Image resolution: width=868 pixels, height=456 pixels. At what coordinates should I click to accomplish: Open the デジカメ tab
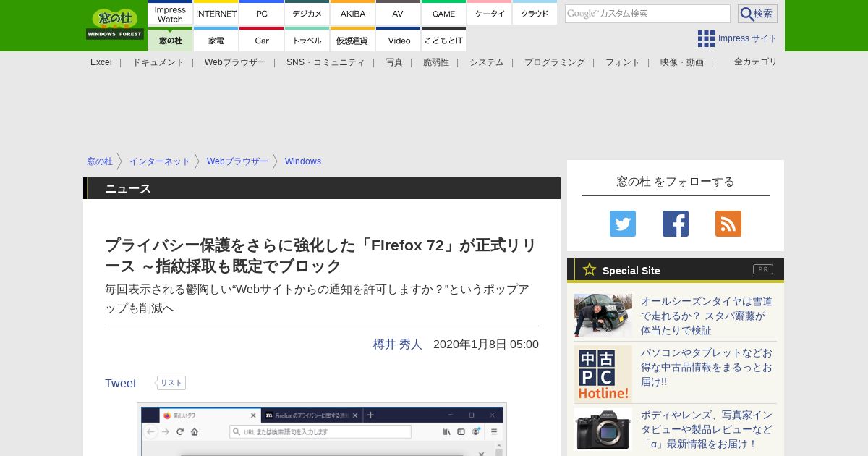[x=307, y=13]
